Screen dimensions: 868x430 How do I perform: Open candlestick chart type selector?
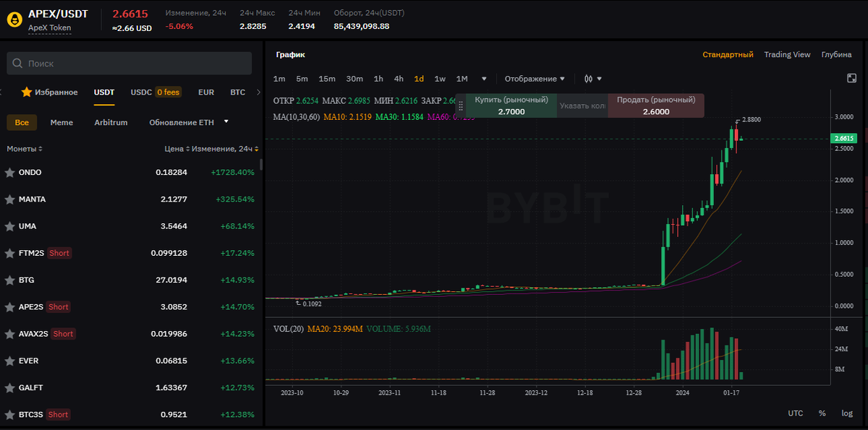coord(589,79)
